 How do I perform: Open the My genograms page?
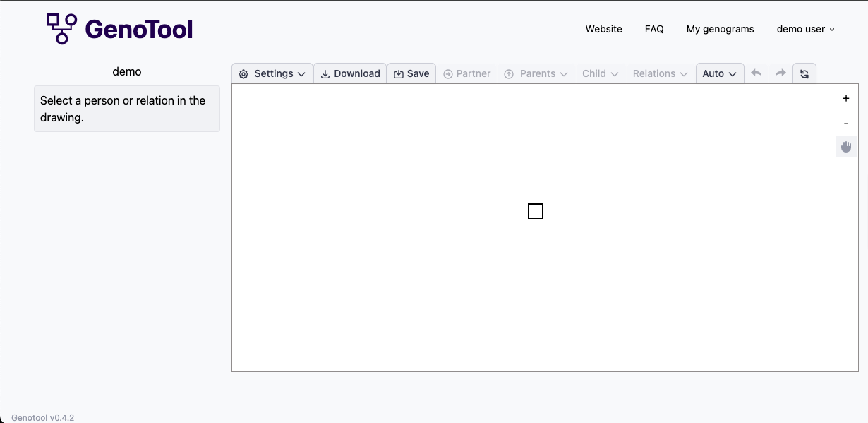[720, 29]
